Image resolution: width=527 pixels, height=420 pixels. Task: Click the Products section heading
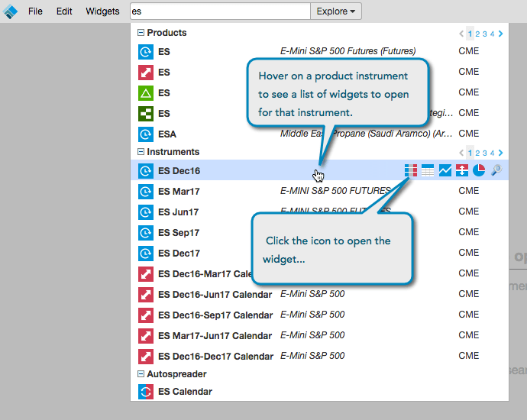167,33
